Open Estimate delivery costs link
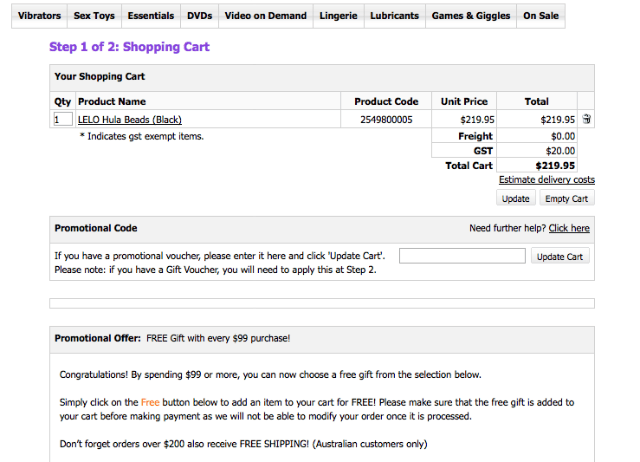 tap(546, 180)
